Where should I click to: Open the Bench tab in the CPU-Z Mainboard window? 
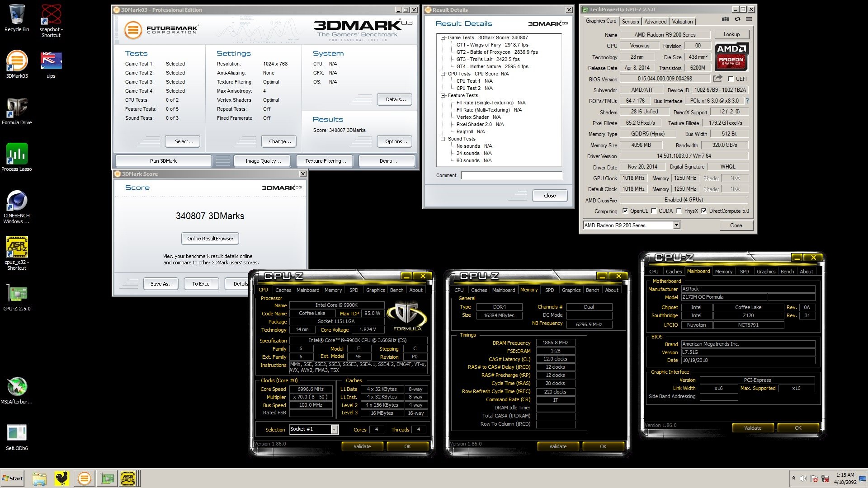[x=787, y=272]
